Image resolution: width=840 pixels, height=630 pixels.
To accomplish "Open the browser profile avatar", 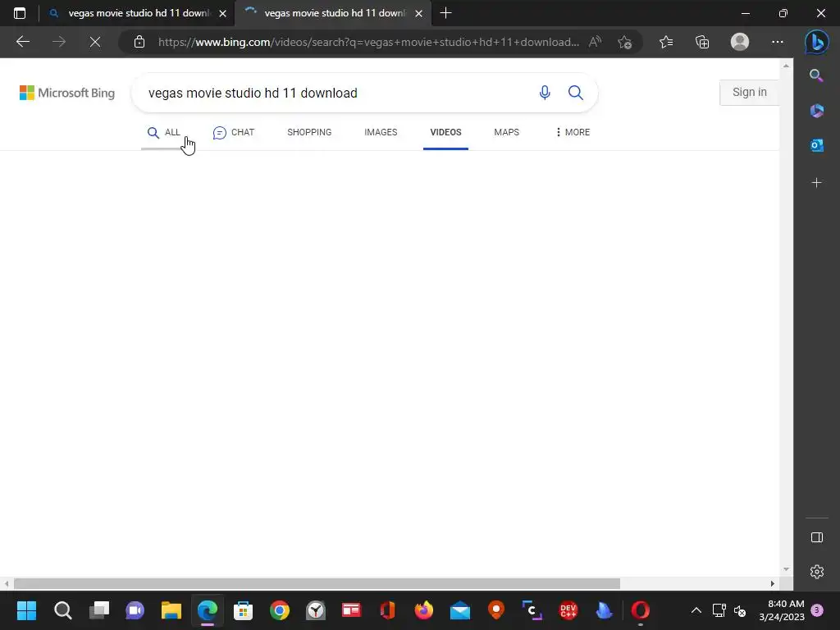I will point(740,42).
